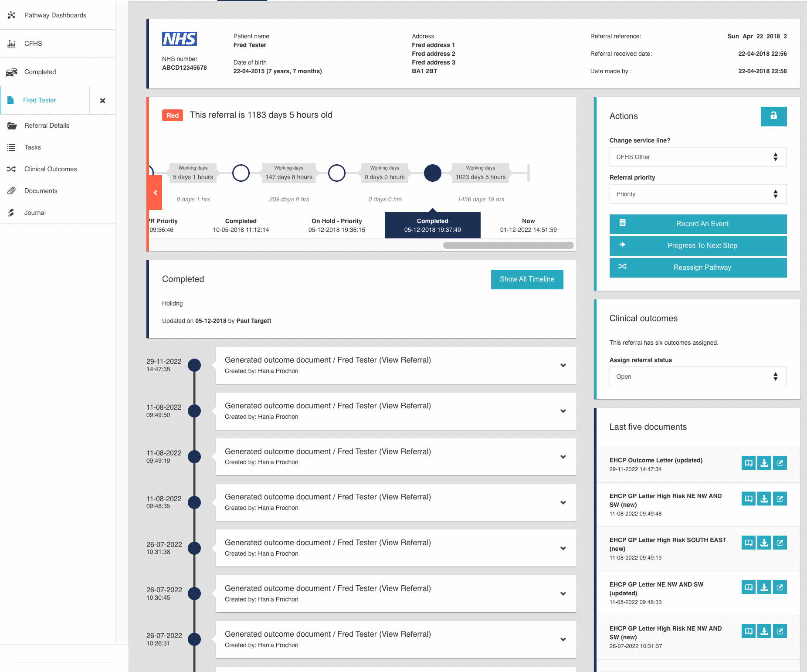Close the Fred Tester tab

point(102,101)
